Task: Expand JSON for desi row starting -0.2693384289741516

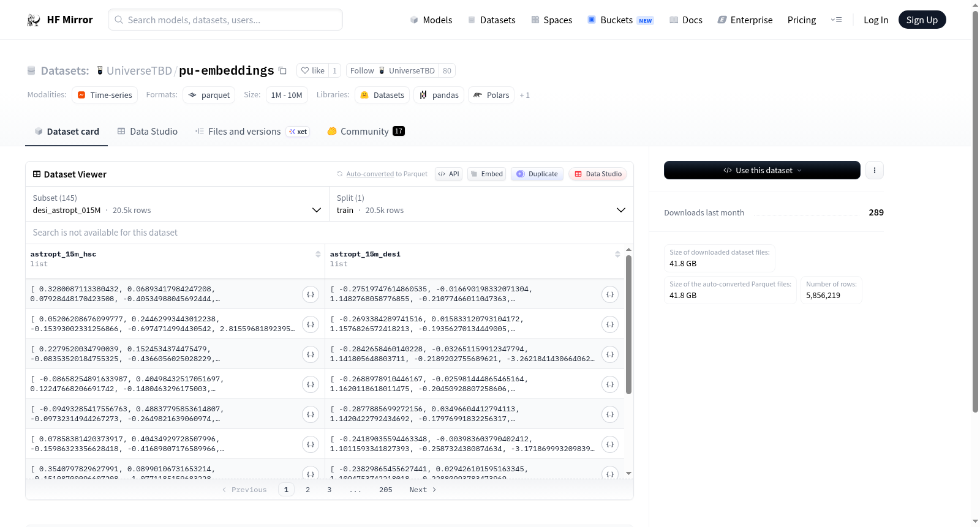Action: [x=610, y=324]
